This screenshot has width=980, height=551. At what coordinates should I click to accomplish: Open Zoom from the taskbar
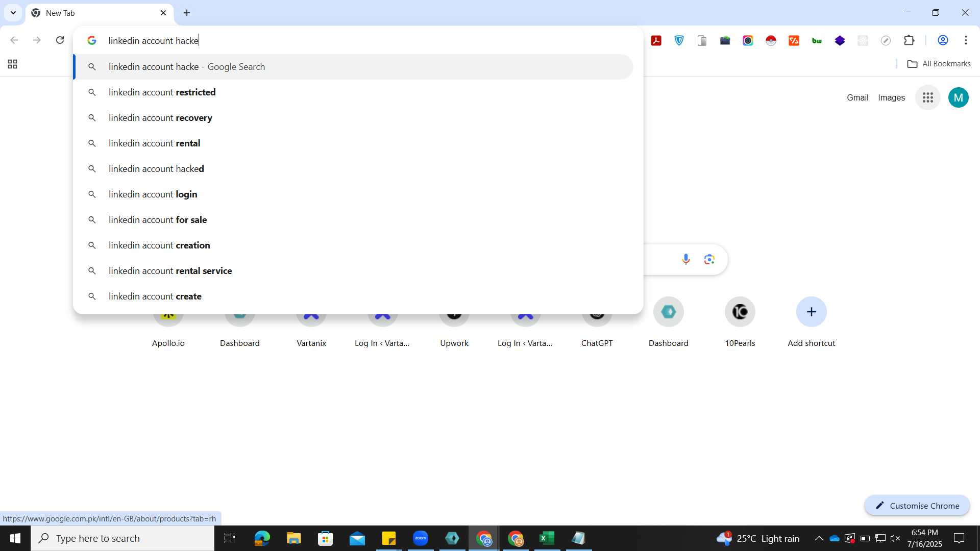pyautogui.click(x=421, y=538)
